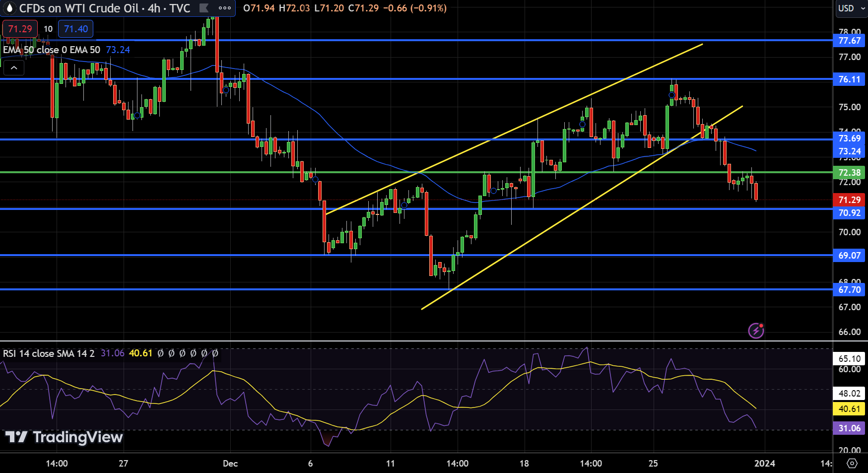Click the quantity field showing 10
The image size is (868, 473).
pos(48,29)
